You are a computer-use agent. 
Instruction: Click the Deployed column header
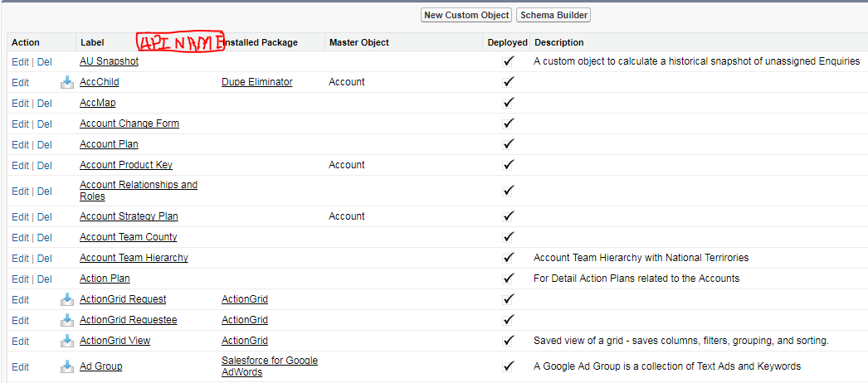[507, 42]
